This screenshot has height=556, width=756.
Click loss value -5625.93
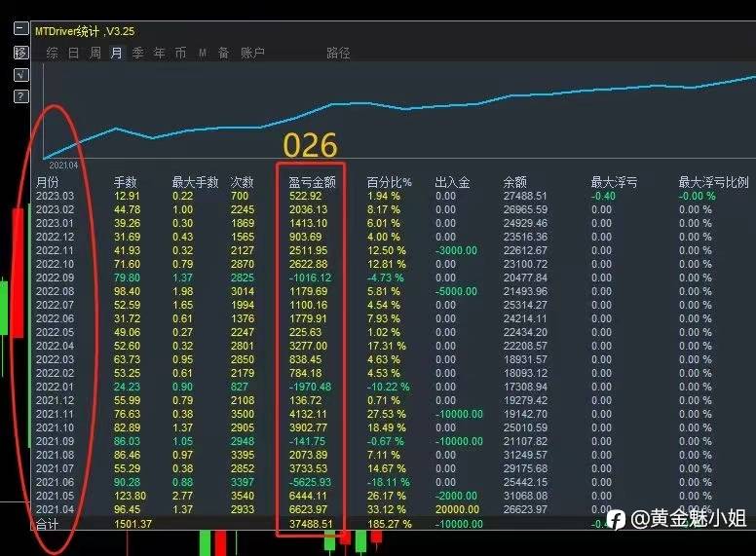click(310, 482)
